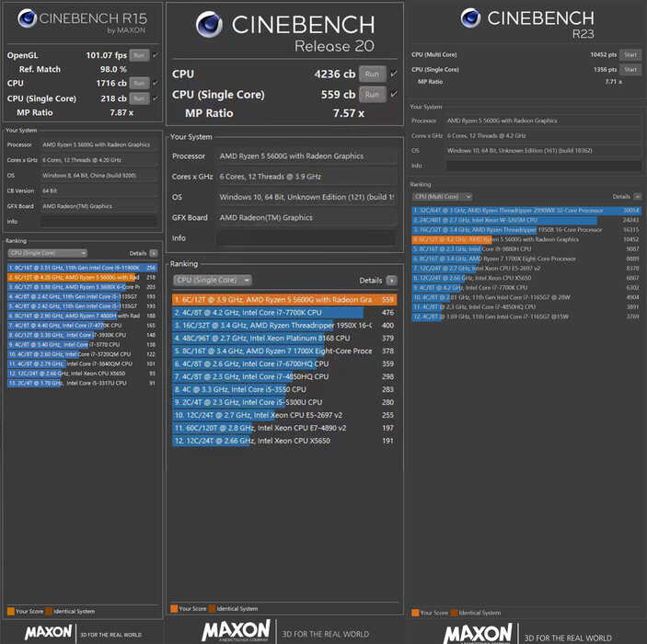Start the CPU (Single Core) test in R23
The height and width of the screenshot is (644, 647).
click(x=630, y=70)
